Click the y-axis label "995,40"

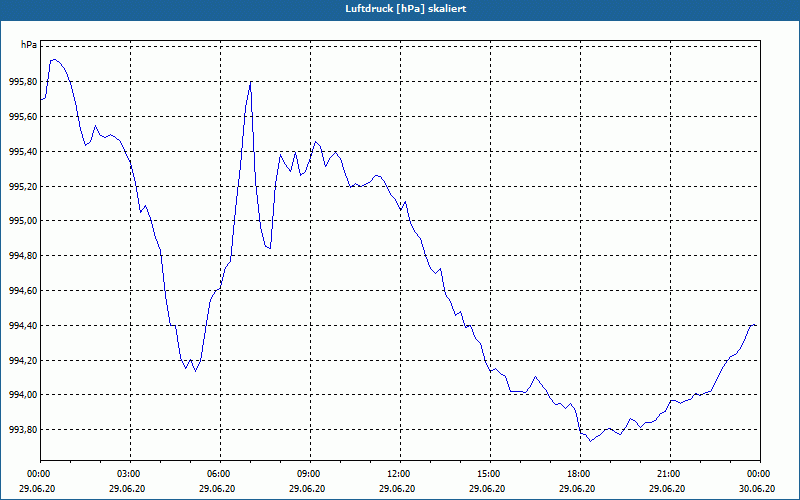coord(23,152)
